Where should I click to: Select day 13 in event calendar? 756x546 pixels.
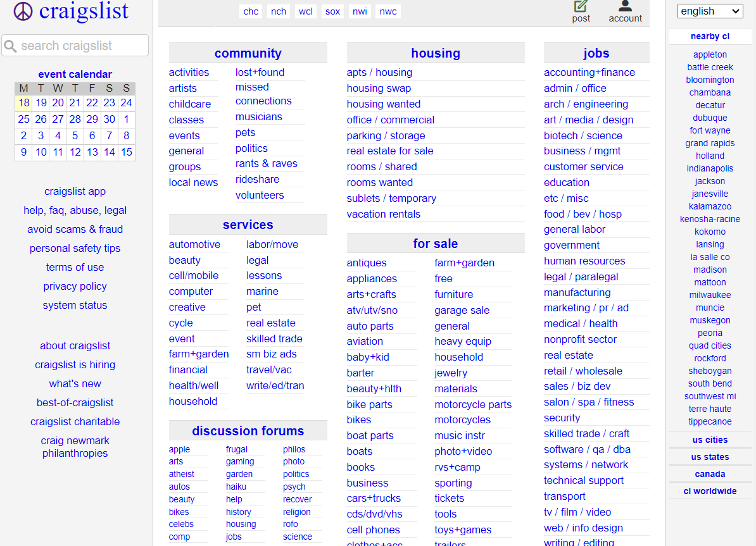(92, 152)
